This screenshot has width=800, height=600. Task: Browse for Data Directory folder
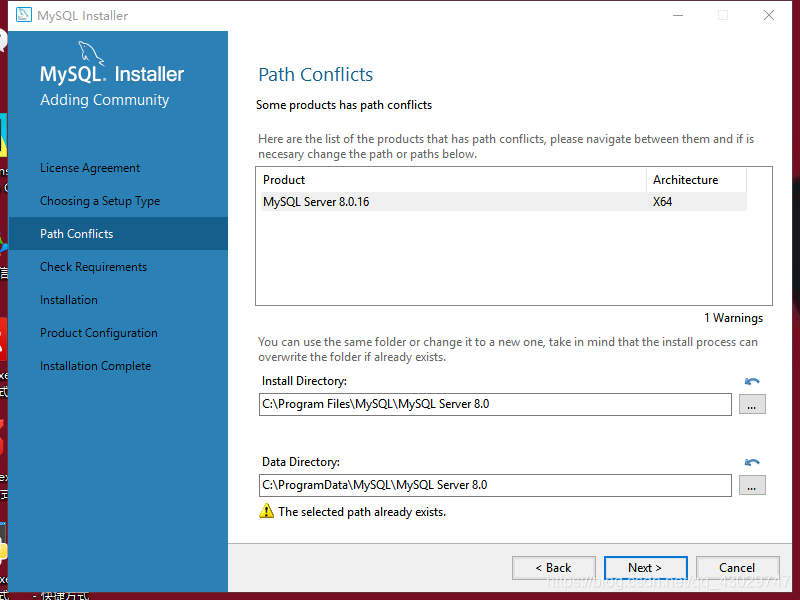click(752, 485)
